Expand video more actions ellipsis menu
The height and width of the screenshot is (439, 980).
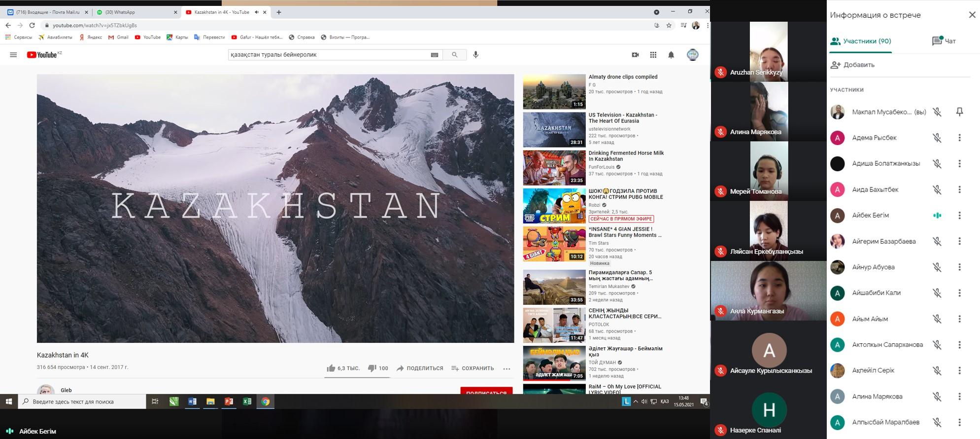[506, 368]
